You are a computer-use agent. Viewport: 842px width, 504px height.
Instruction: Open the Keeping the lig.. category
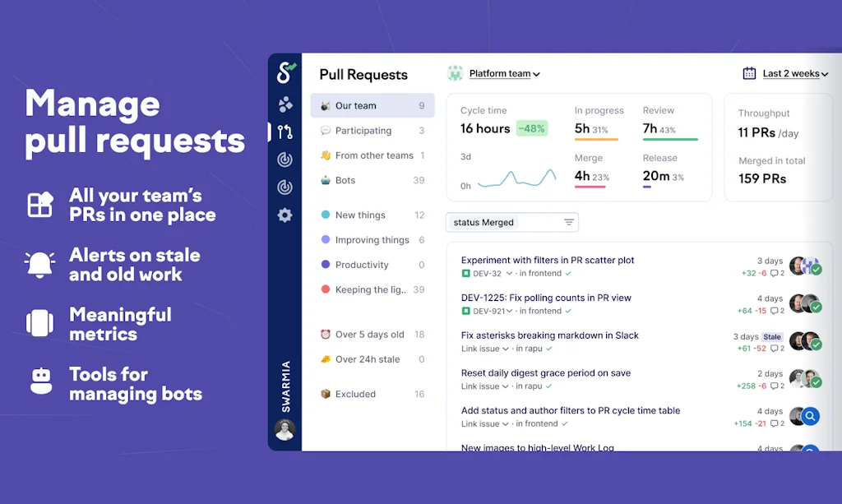(372, 289)
